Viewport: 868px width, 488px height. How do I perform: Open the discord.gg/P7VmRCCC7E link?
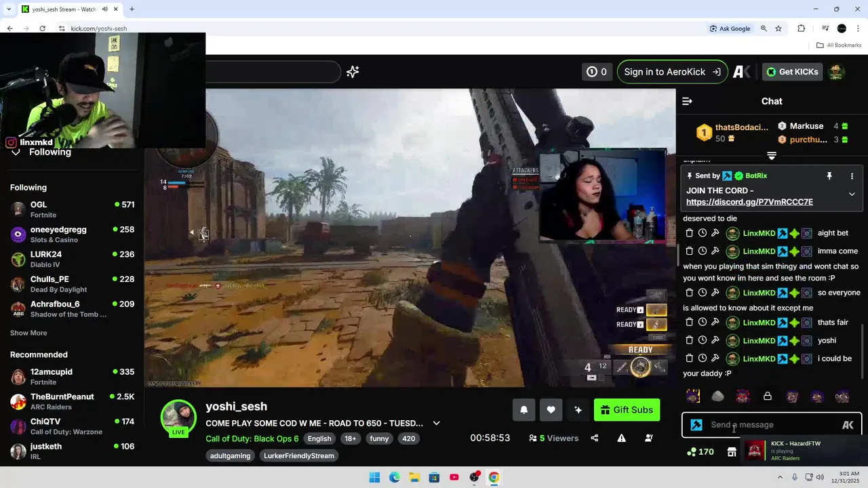(749, 202)
